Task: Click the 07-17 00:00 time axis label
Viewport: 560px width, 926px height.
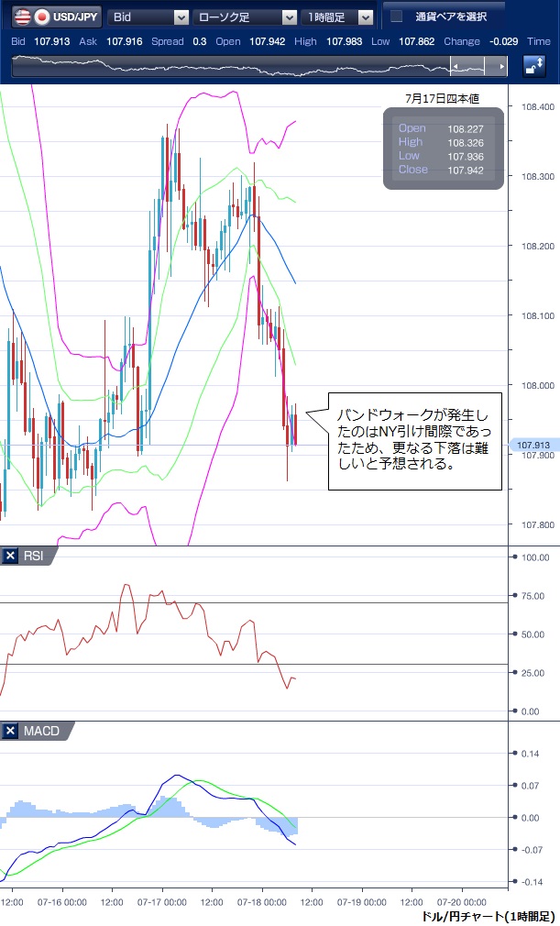Action: click(161, 901)
